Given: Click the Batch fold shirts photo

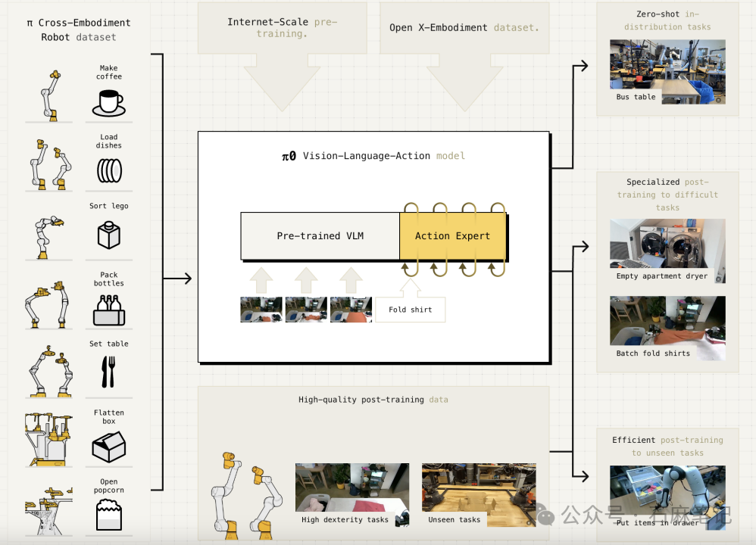Looking at the screenshot, I should tap(667, 329).
